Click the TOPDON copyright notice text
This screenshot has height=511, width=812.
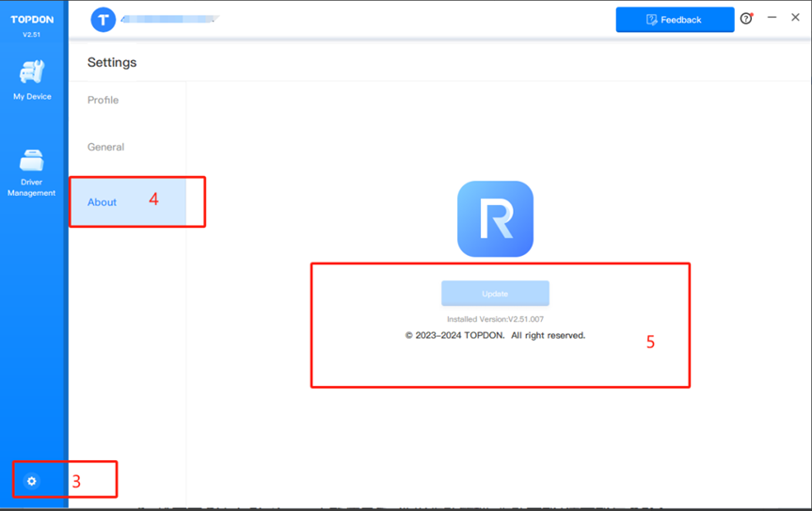click(495, 336)
